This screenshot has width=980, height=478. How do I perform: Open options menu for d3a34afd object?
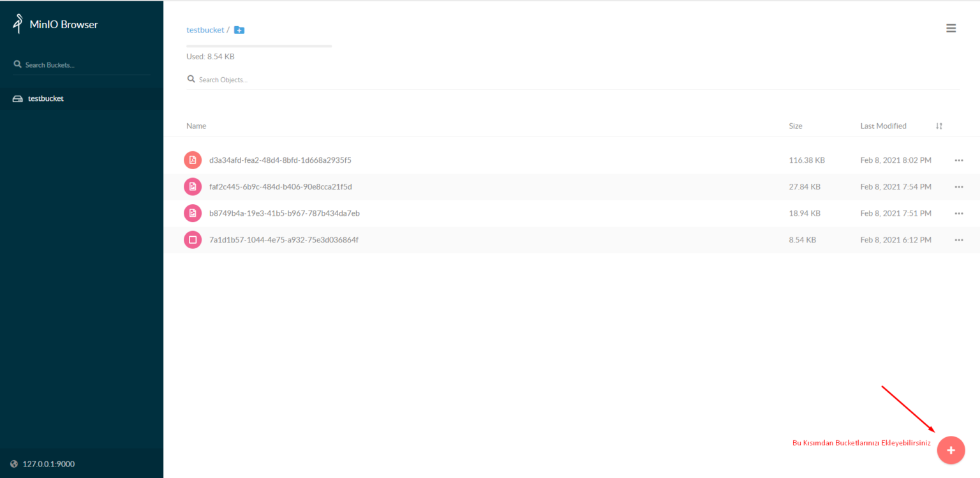coord(958,160)
